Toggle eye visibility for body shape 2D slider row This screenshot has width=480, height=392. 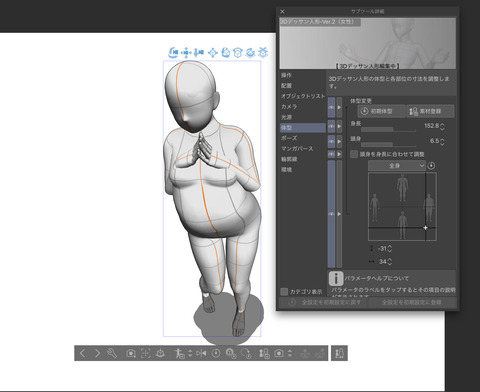pyautogui.click(x=331, y=214)
